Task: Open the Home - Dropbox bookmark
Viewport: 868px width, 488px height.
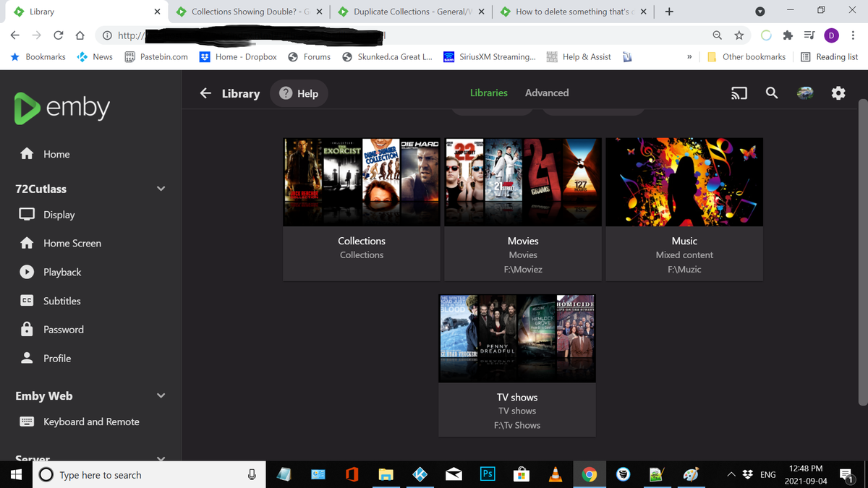Action: click(238, 57)
